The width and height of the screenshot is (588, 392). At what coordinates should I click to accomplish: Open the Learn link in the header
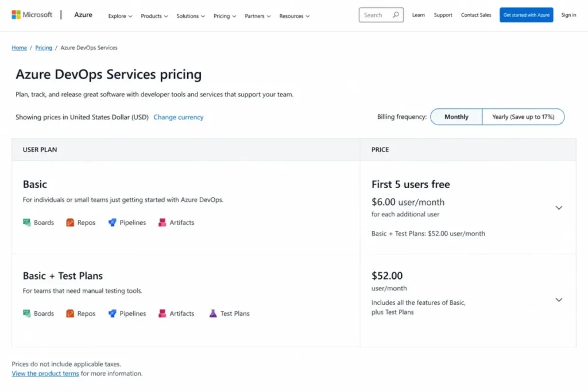(419, 15)
